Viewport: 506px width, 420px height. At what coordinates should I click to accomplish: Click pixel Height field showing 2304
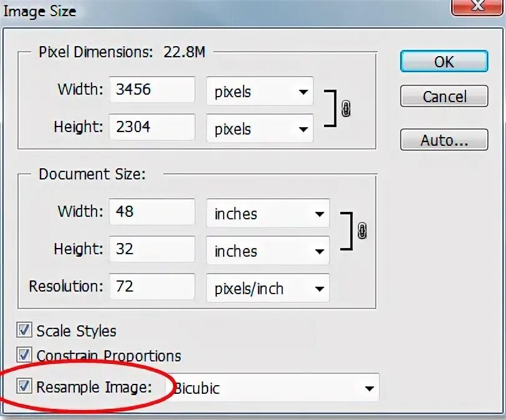tap(152, 126)
